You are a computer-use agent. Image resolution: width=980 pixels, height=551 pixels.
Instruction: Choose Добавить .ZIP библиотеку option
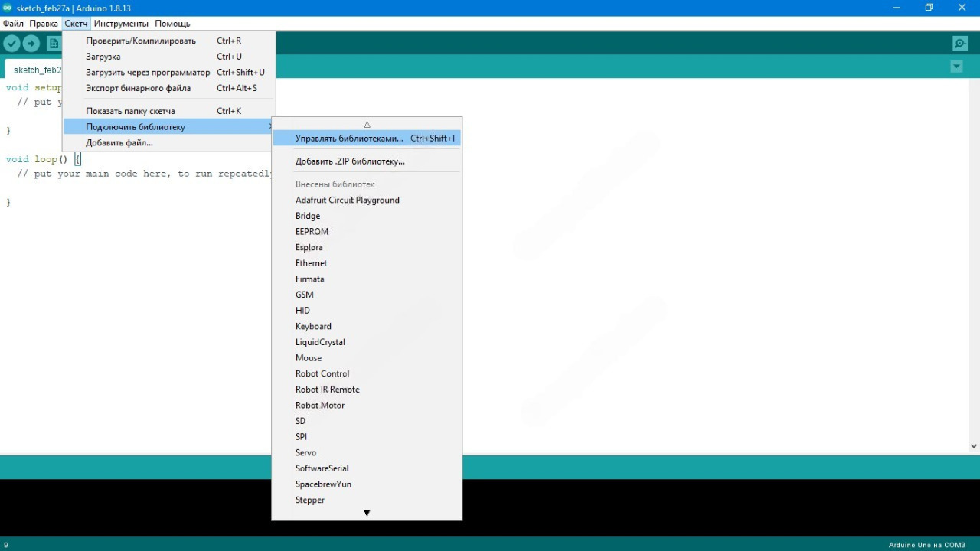tap(350, 161)
